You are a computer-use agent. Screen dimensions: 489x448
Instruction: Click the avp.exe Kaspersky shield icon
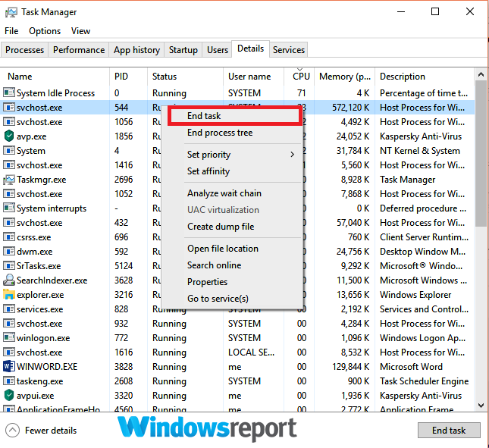9,136
